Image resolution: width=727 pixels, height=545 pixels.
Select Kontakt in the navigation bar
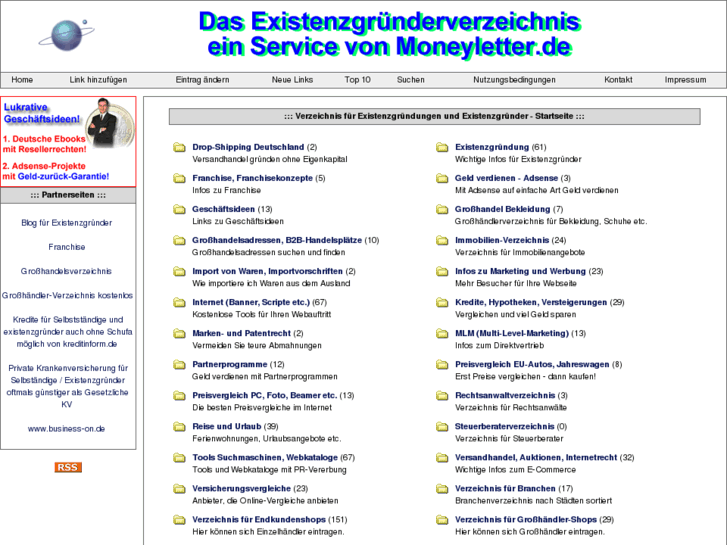[x=618, y=80]
